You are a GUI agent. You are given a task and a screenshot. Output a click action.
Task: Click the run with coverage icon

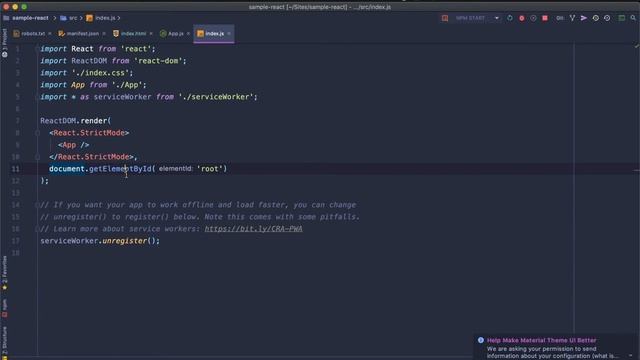[533, 18]
